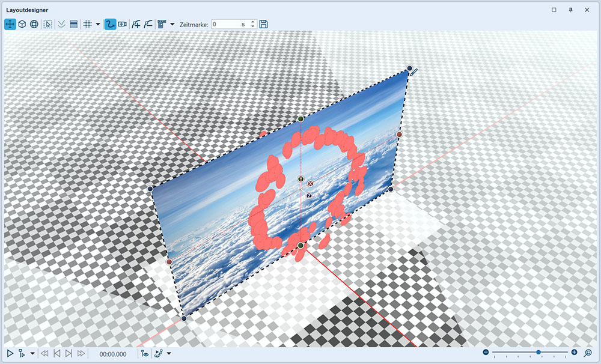Click the 3D cube icon in toolbar
Viewport: 601px width, 364px height.
coord(22,24)
